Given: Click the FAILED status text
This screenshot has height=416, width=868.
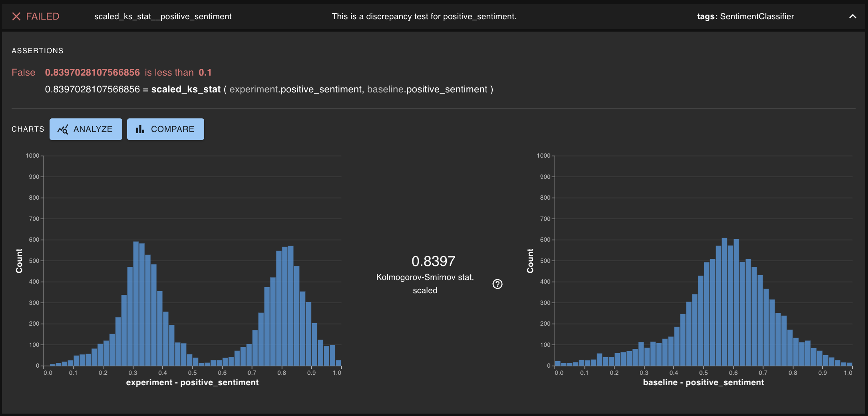Looking at the screenshot, I should pyautogui.click(x=42, y=16).
